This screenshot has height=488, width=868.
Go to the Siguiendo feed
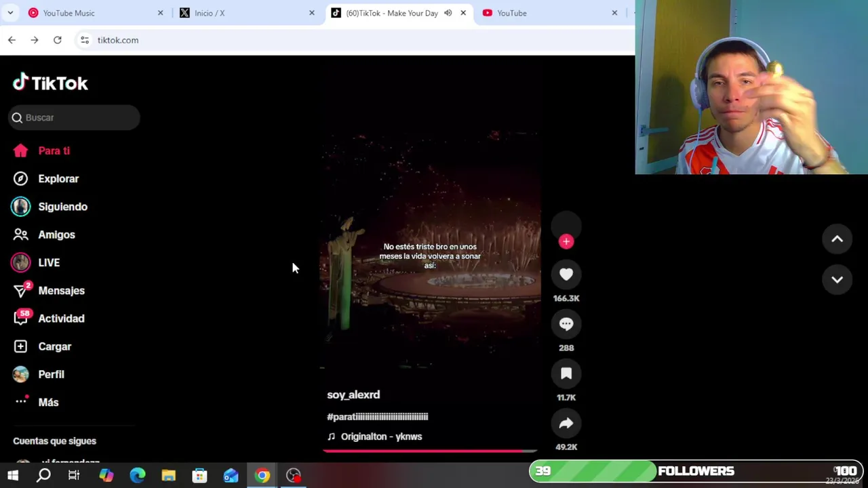click(50, 207)
